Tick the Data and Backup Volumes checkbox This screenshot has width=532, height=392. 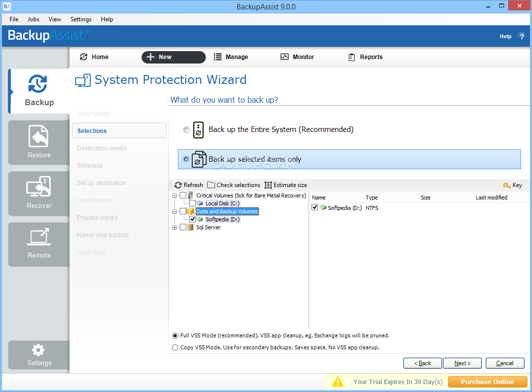(183, 211)
